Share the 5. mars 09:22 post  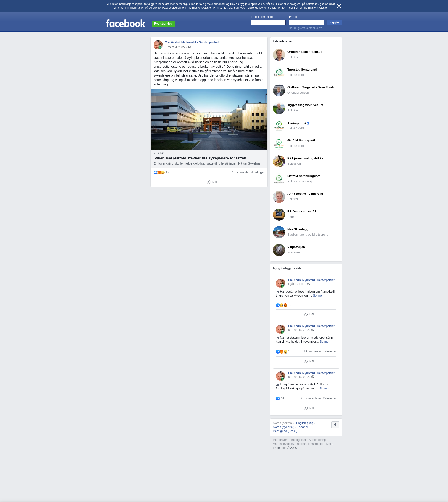pos(309,408)
